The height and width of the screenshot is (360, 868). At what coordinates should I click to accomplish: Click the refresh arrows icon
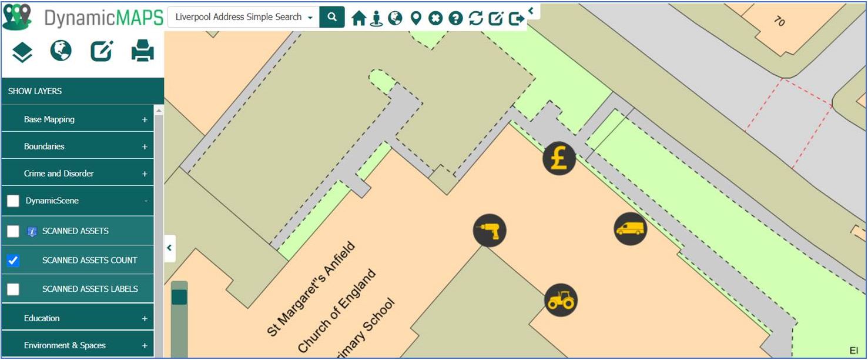475,18
